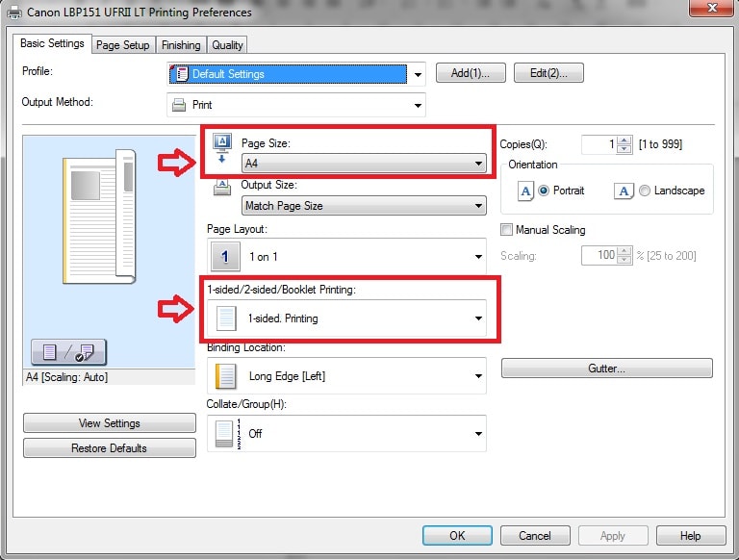This screenshot has width=739, height=560.
Task: Open Help for printing preferences
Action: point(691,536)
